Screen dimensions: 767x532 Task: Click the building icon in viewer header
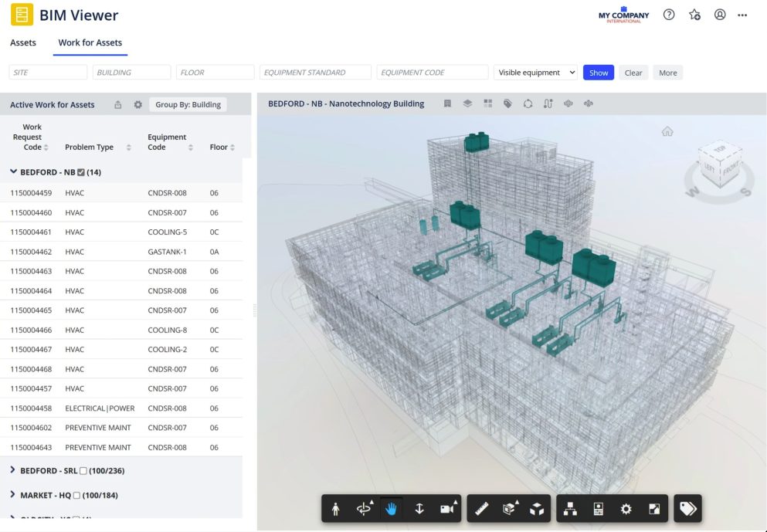447,103
